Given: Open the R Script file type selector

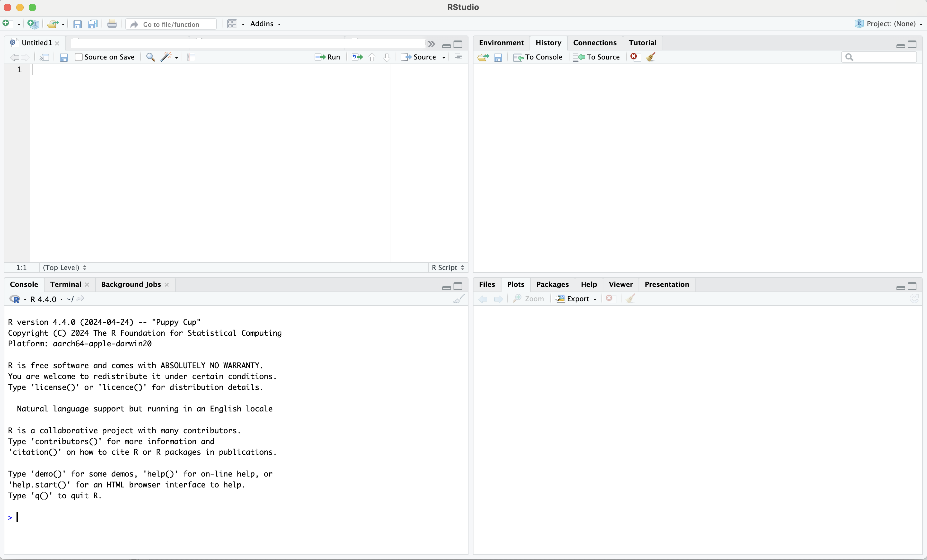Looking at the screenshot, I should tap(448, 268).
